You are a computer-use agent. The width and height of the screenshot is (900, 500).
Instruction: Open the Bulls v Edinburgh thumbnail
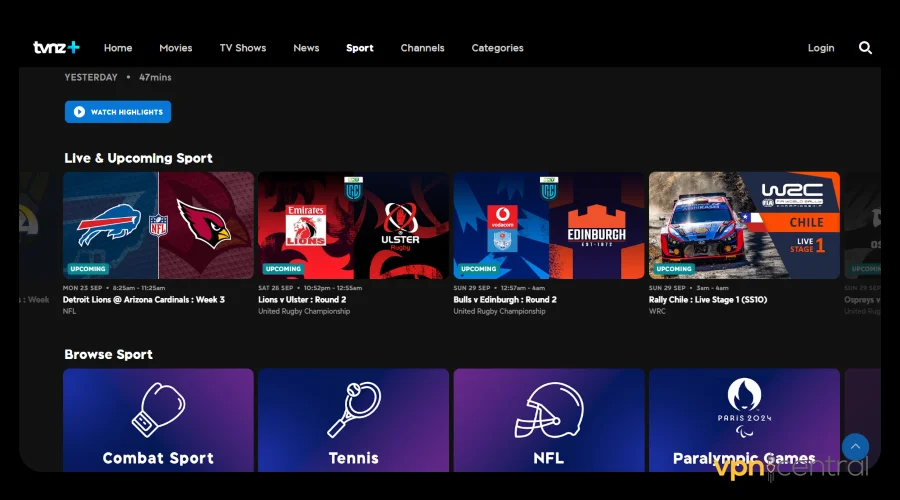(549, 225)
